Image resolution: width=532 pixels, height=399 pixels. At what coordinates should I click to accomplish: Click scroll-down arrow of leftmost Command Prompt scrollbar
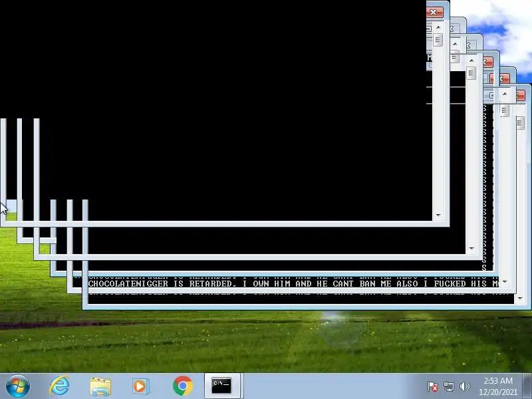tap(438, 215)
